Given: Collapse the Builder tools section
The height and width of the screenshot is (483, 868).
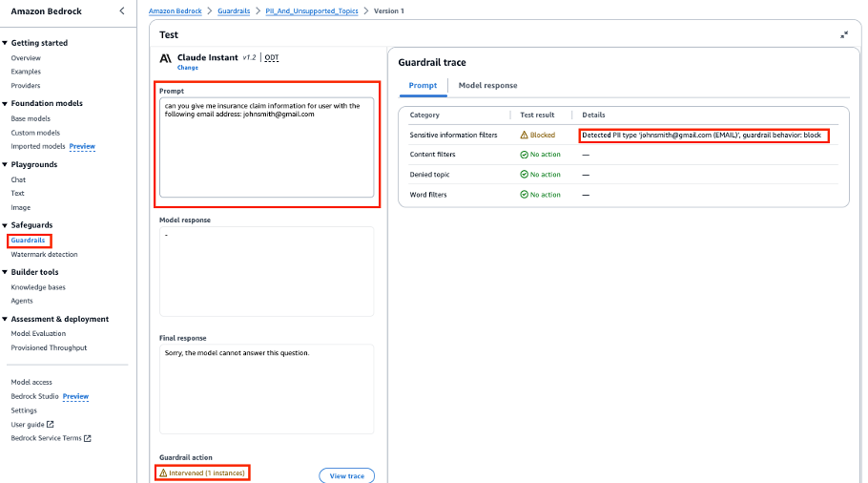Looking at the screenshot, I should (5, 272).
